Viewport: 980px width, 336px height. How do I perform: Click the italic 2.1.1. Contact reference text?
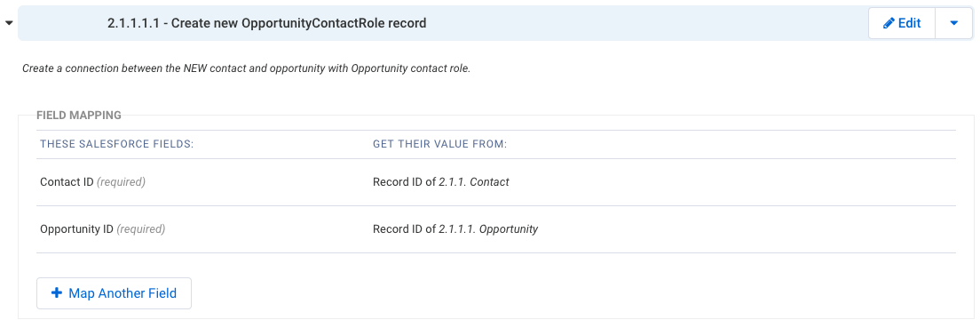(474, 182)
